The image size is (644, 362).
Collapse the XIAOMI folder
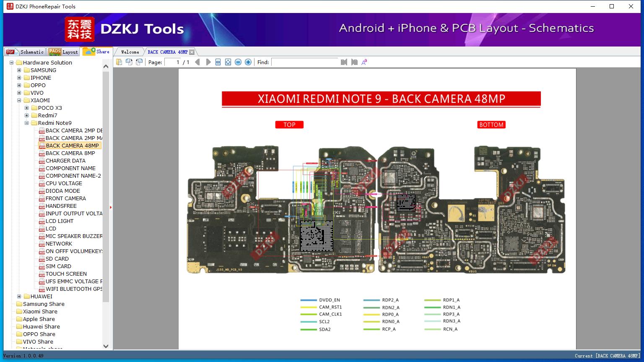click(19, 101)
